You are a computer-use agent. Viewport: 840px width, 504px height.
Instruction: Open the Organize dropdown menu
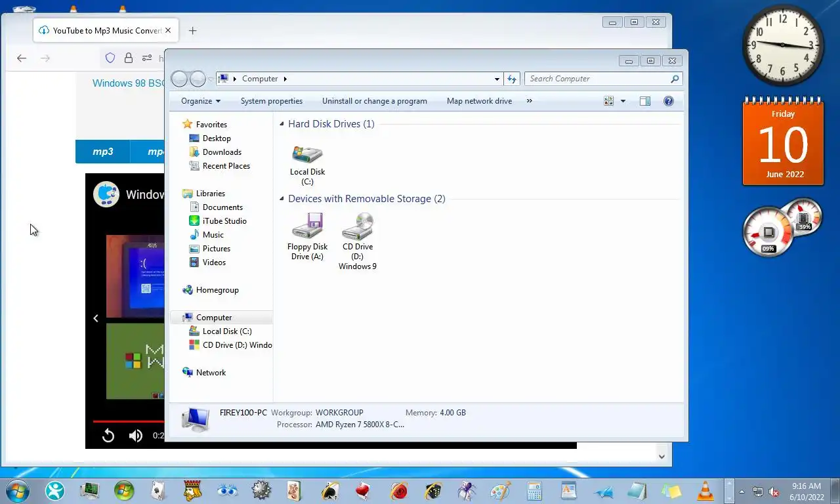point(201,101)
